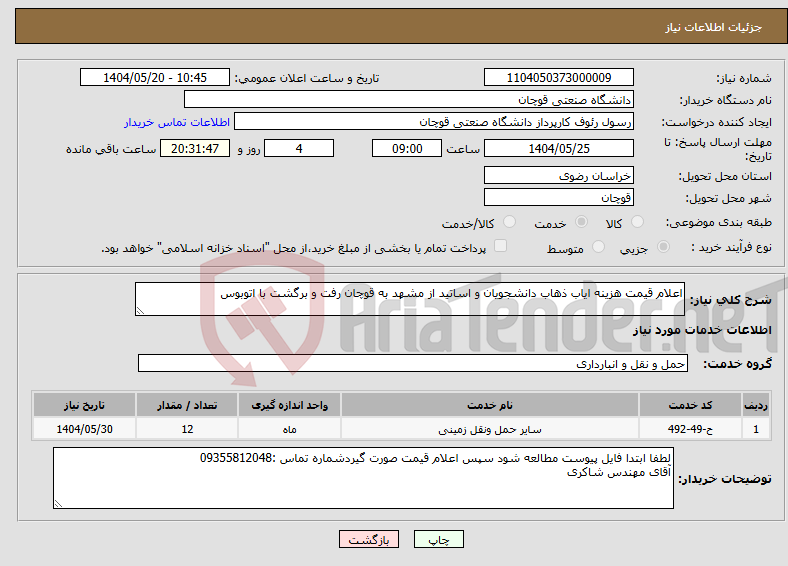Click the service group field حمل و نقل و انبارداری
Screen dimensions: 788x566
point(413,363)
